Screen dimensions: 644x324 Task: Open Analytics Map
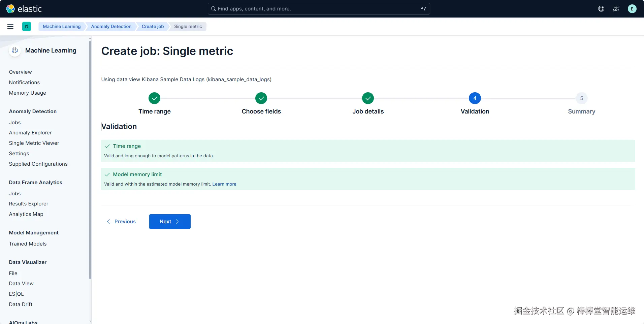click(x=26, y=214)
